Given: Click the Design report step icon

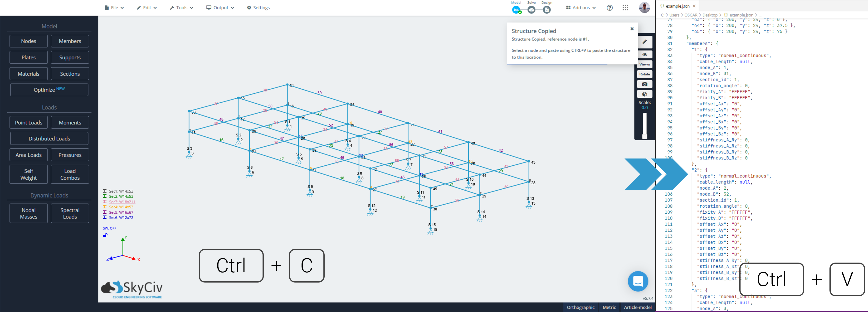Looking at the screenshot, I should click(546, 10).
